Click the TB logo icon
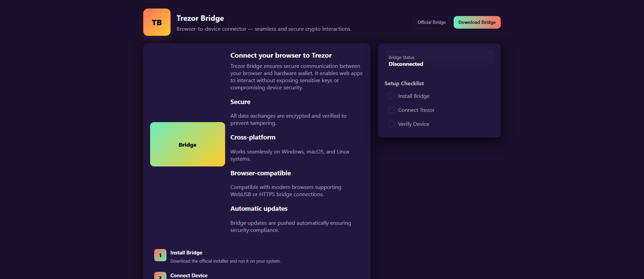 click(157, 22)
